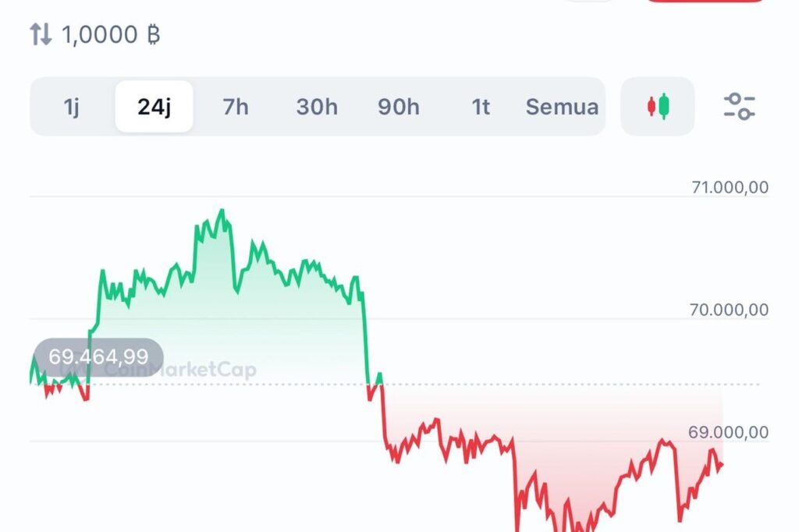The width and height of the screenshot is (799, 532).
Task: Show the 90h price history
Action: click(399, 107)
